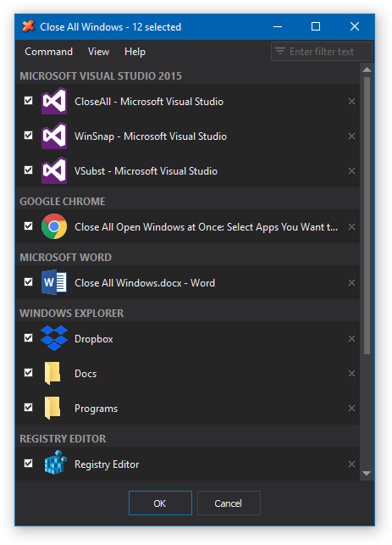
Task: Open the Command menu
Action: [48, 52]
